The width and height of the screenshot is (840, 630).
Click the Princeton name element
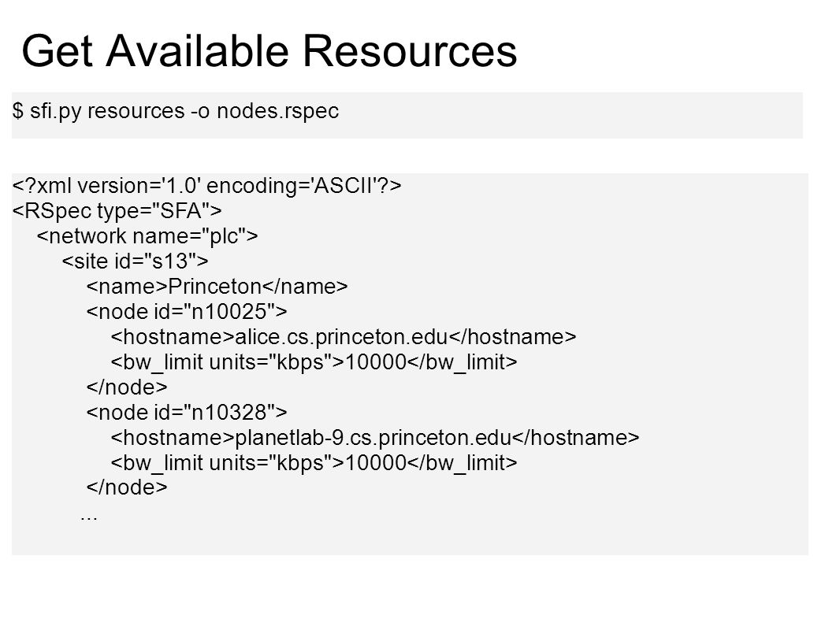point(217,287)
